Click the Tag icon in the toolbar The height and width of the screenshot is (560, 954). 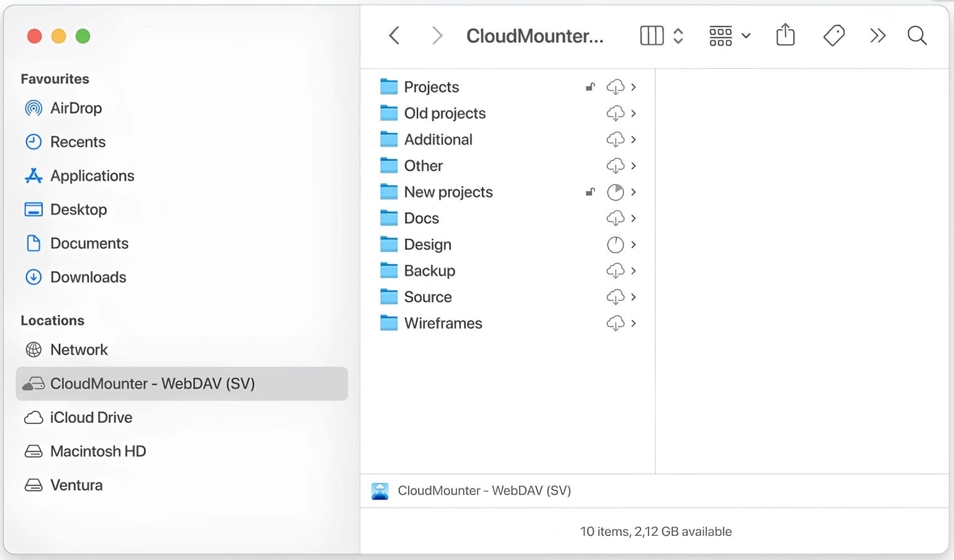click(x=834, y=35)
